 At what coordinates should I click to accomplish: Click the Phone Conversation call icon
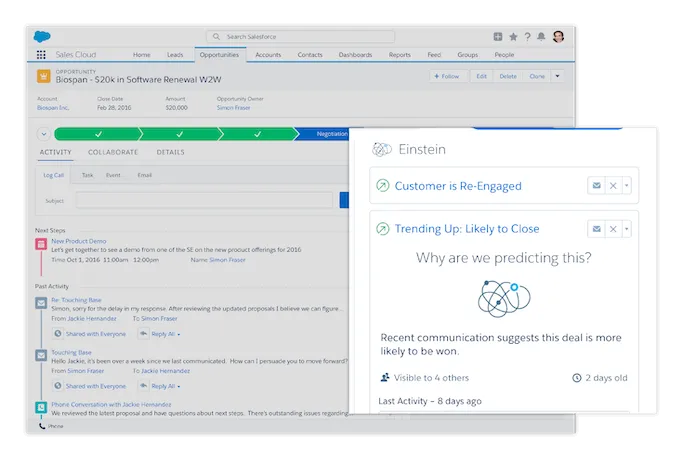[x=41, y=407]
